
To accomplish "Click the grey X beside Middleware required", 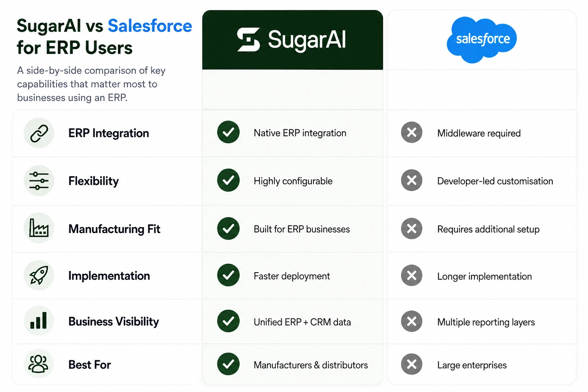I will click(x=412, y=132).
